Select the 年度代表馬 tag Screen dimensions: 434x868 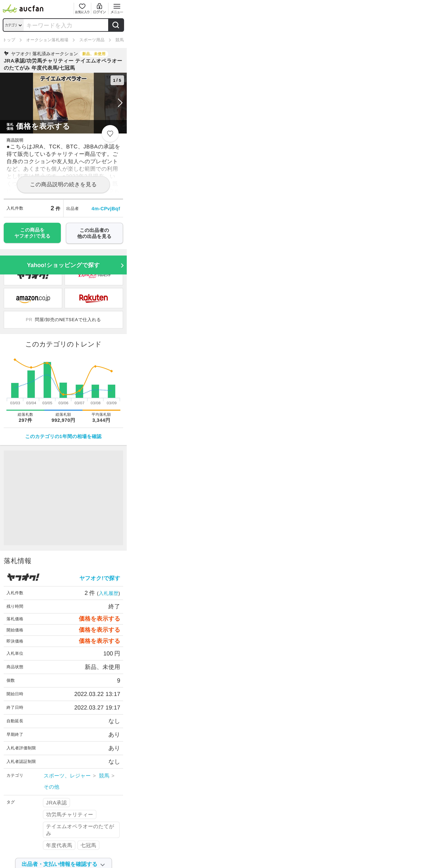59,845
